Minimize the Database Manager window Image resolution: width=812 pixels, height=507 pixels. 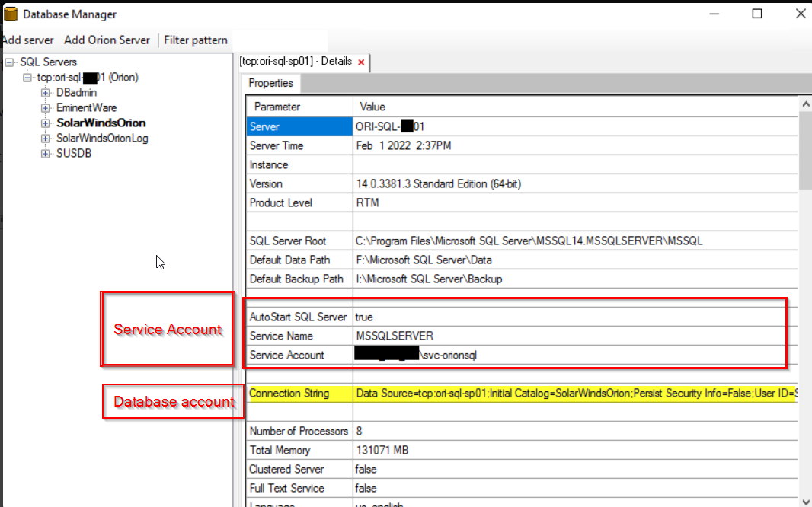tap(714, 14)
